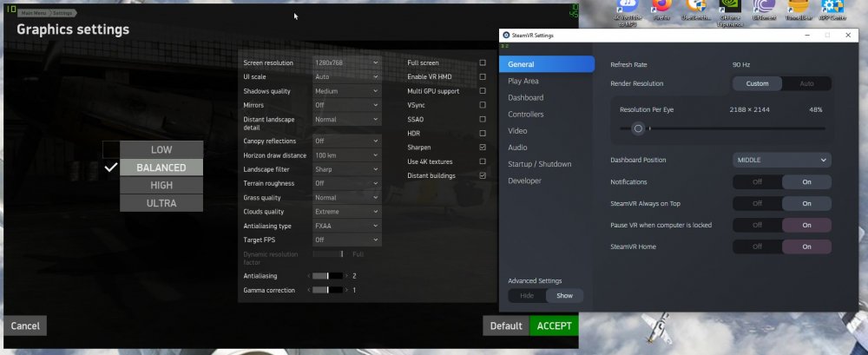Uncheck the Sharpen option
Screen dimensions: 868x355
click(483, 148)
